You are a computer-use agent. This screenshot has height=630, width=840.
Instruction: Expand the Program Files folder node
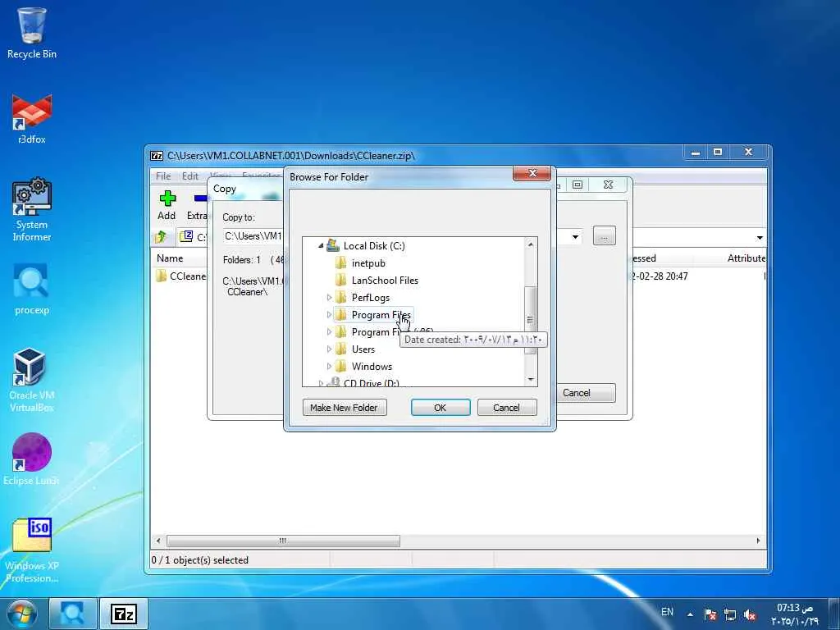click(329, 314)
